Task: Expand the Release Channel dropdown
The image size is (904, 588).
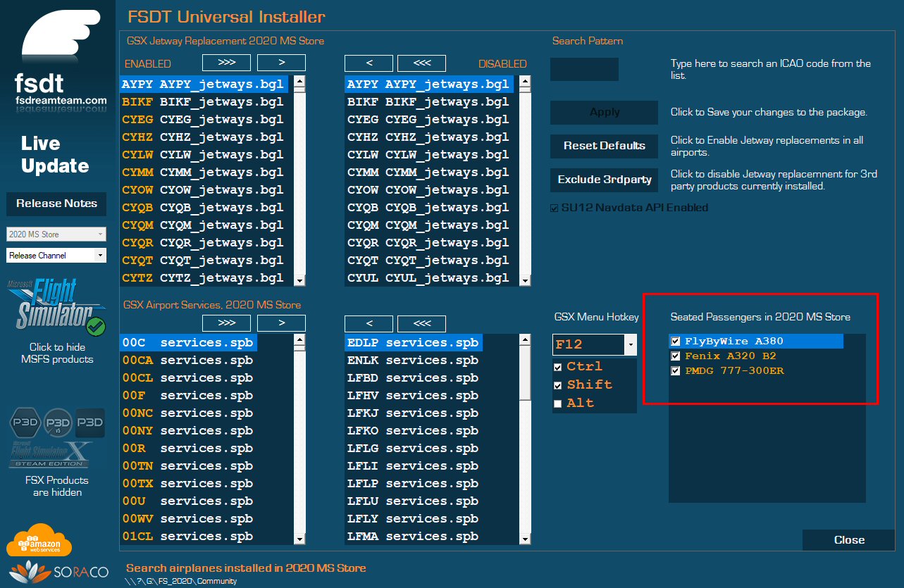Action: (100, 255)
